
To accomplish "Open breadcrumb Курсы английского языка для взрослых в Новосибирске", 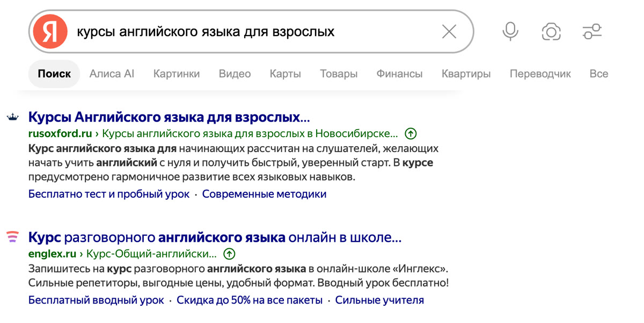I will click(x=250, y=133).
